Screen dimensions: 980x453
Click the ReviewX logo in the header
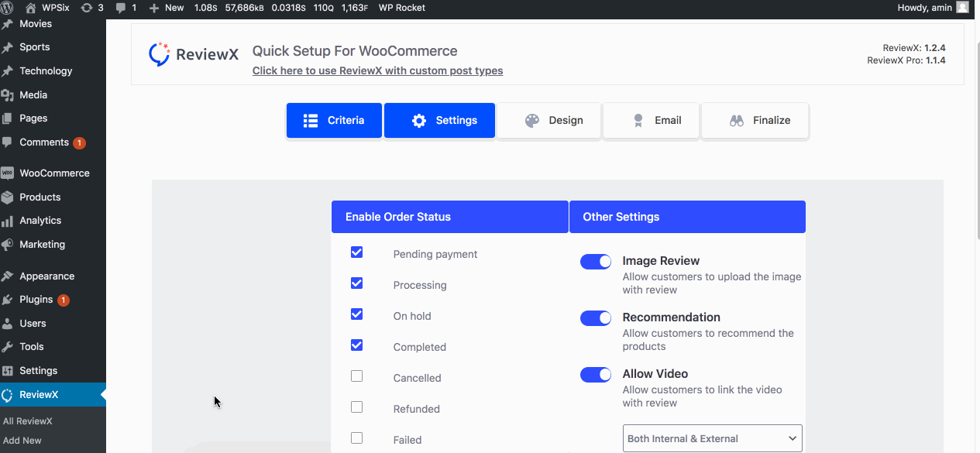[194, 54]
